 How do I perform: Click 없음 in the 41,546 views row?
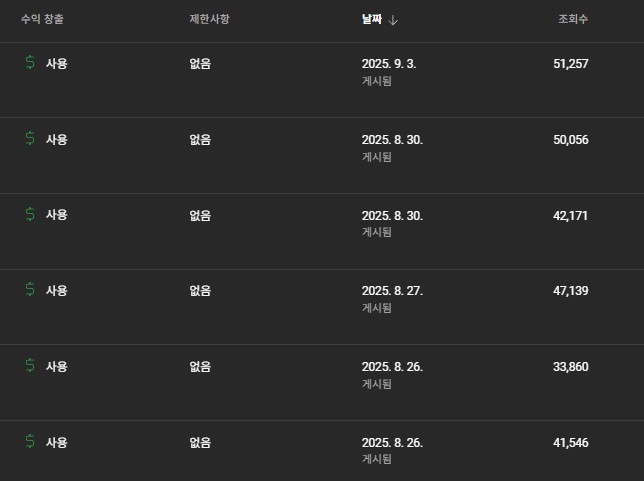coord(200,442)
